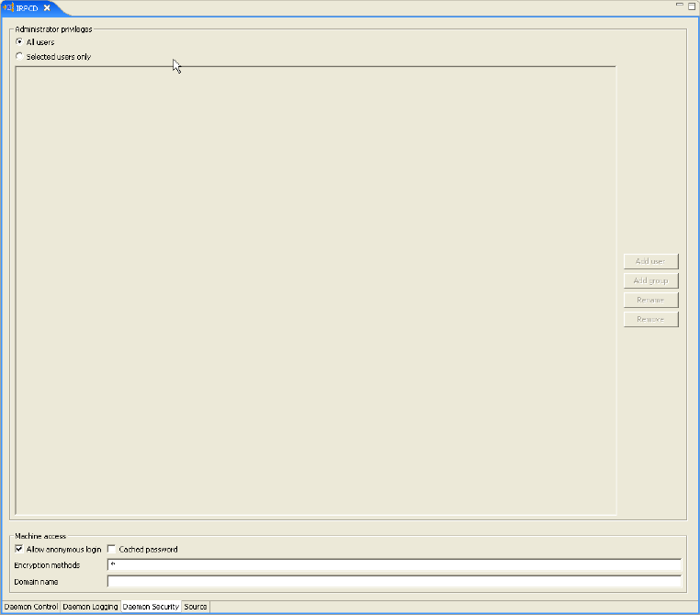The height and width of the screenshot is (615, 700).
Task: Maximize the editor view pane
Action: (x=692, y=6)
